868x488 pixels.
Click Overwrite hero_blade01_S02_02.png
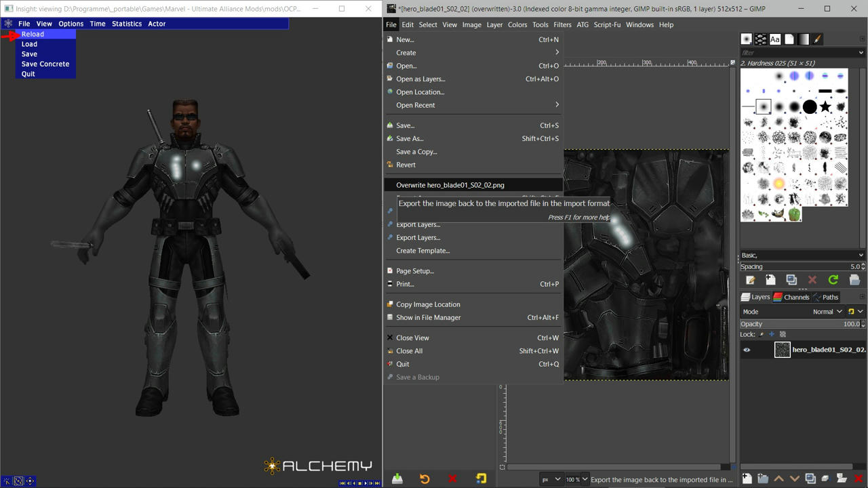coord(473,185)
